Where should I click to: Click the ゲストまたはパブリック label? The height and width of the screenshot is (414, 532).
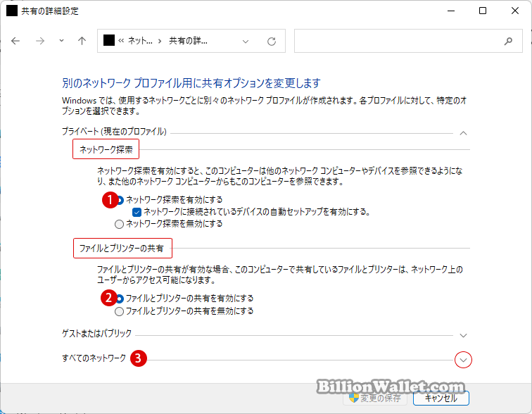pyautogui.click(x=96, y=334)
